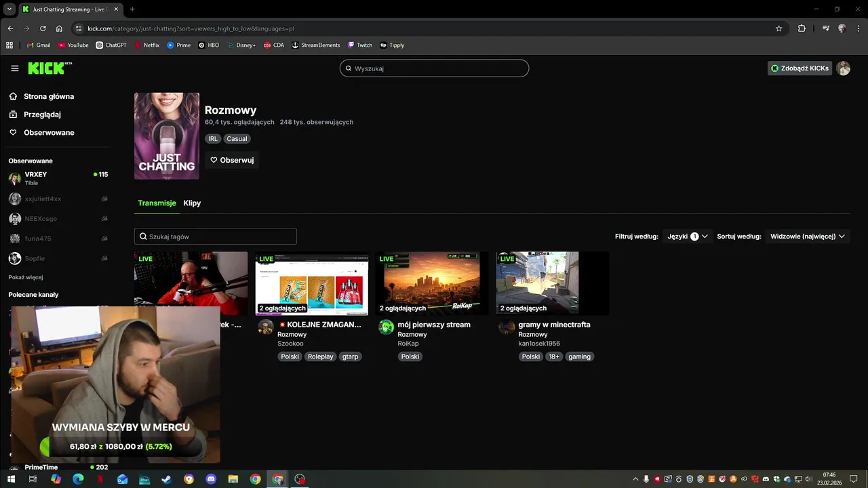Viewport: 868px width, 488px height.
Task: Click the Roleplay tag on Szookoo's stream
Action: (321, 357)
